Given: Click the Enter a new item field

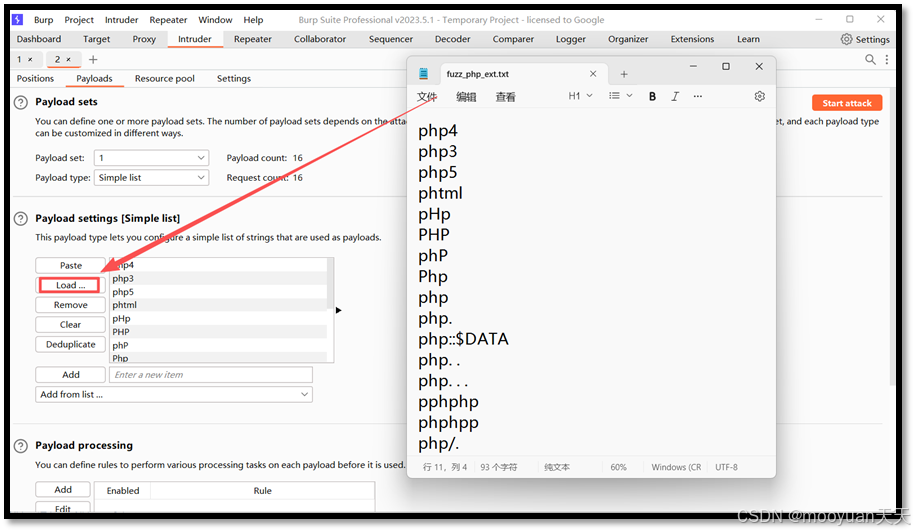Looking at the screenshot, I should tap(211, 375).
